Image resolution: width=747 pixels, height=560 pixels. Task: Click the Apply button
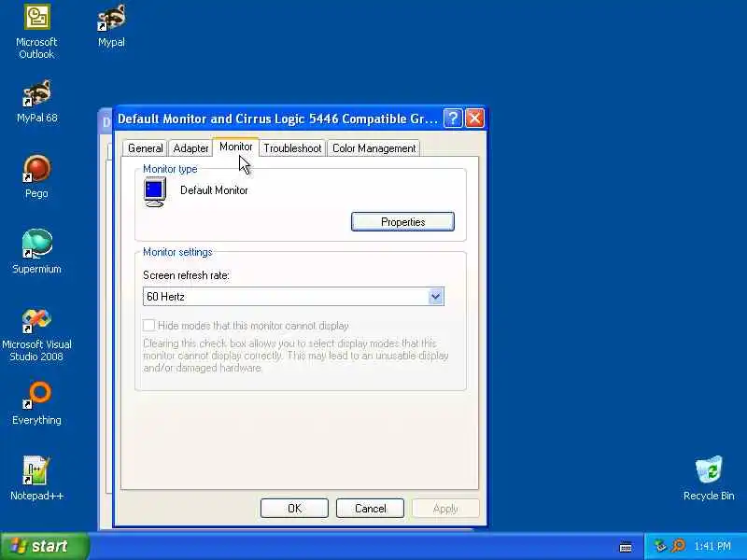(x=445, y=509)
